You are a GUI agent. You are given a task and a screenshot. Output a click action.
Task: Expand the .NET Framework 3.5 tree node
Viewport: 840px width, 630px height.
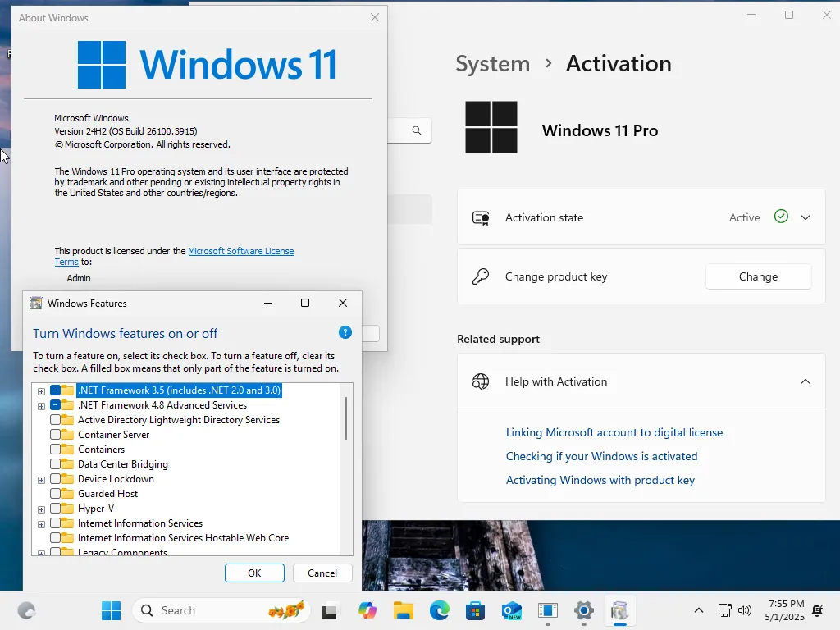click(x=41, y=391)
